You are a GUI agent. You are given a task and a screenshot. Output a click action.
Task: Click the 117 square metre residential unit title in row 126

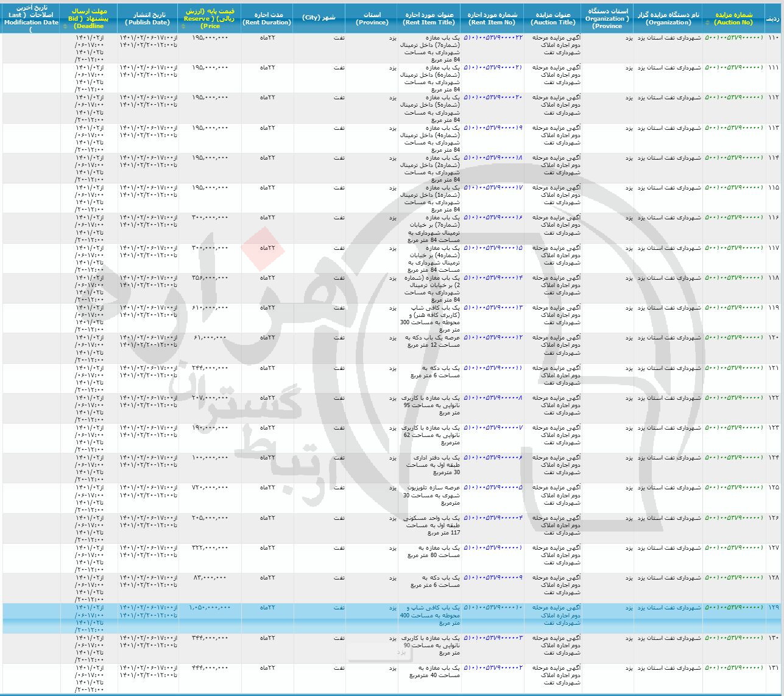click(x=431, y=525)
